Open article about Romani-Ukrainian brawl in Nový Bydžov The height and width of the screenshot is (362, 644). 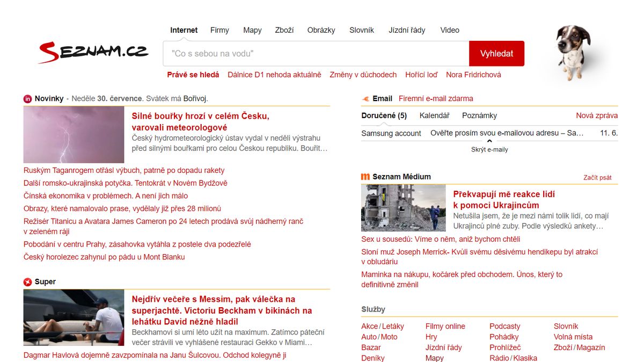tap(126, 183)
